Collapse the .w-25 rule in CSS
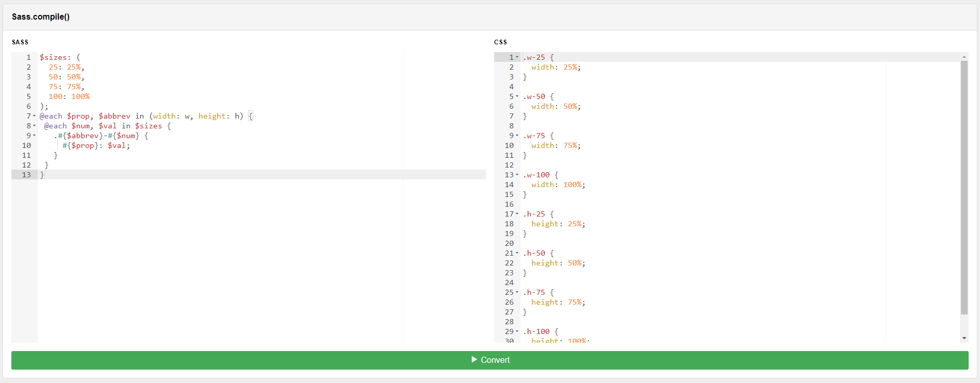This screenshot has height=383, width=980. pyautogui.click(x=517, y=57)
